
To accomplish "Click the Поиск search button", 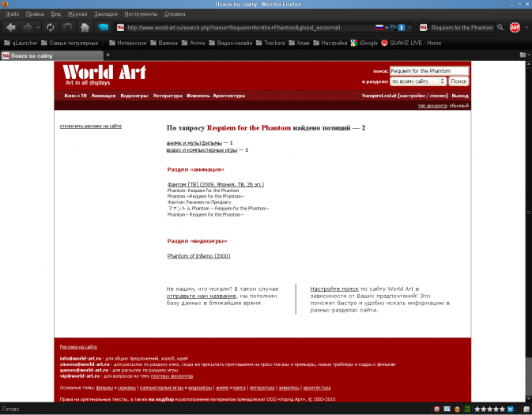I will click(458, 81).
